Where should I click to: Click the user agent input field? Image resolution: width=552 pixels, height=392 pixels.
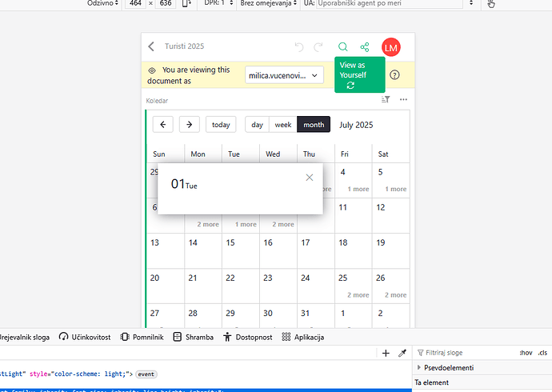(x=390, y=3)
